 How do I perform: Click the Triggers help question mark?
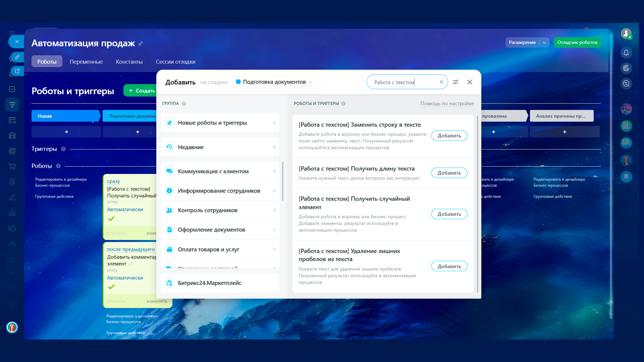point(63,149)
